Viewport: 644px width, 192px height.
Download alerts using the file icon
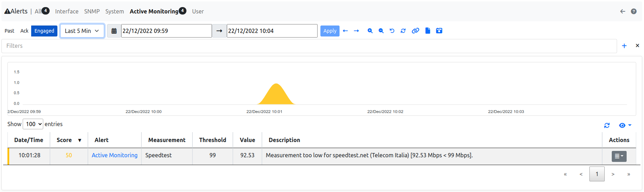point(428,31)
